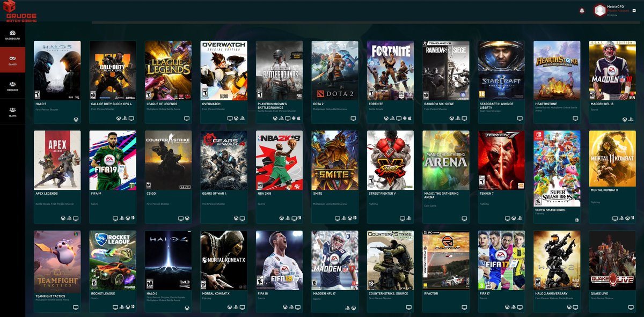Click the Apple icon on Fortnite card
This screenshot has width=644, height=317.
(x=410, y=118)
